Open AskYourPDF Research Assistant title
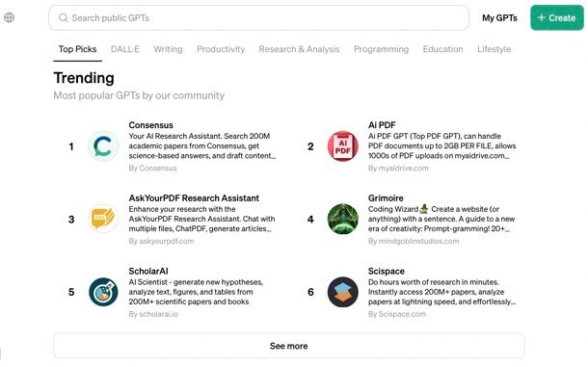588x367 pixels. coord(194,197)
